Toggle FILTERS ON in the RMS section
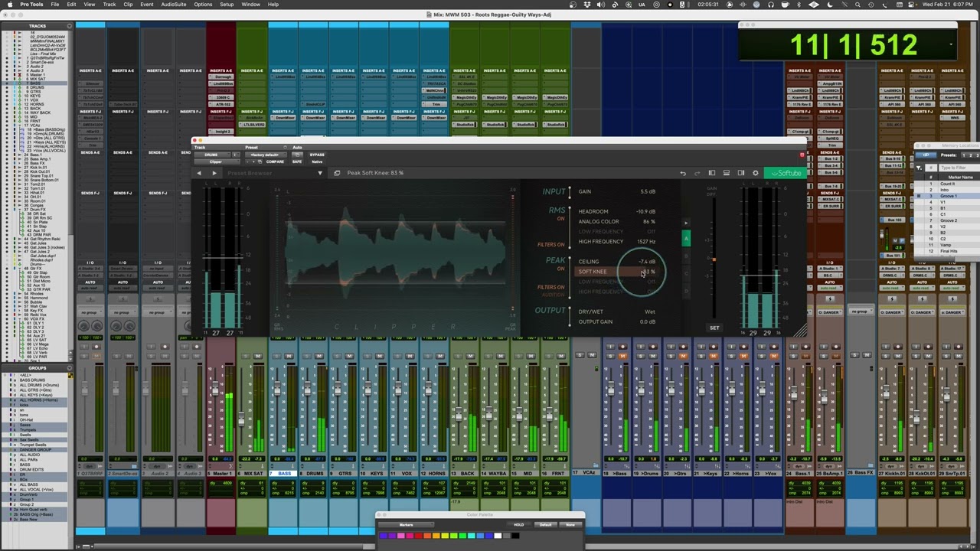Image resolution: width=980 pixels, height=551 pixels. (x=551, y=245)
